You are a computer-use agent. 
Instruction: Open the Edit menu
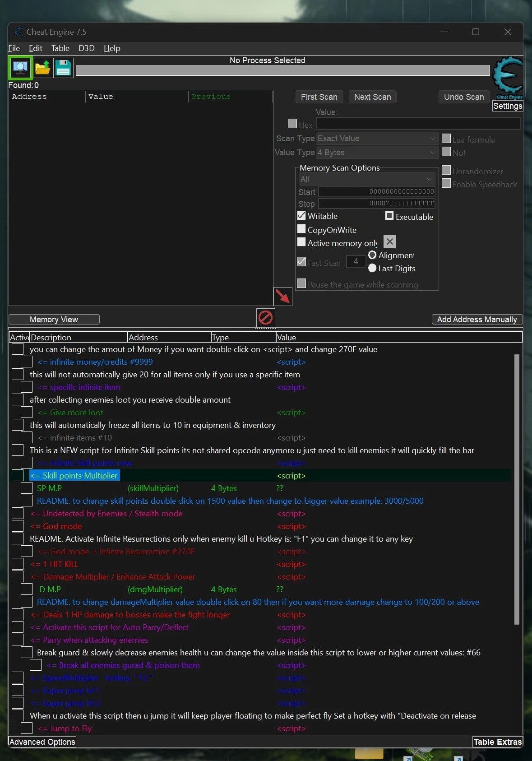coord(35,48)
